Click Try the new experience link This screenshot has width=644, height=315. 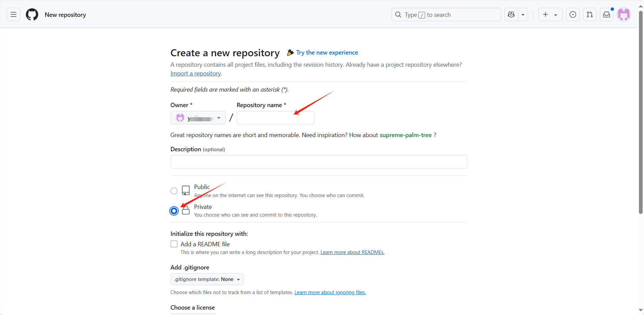[x=327, y=53]
